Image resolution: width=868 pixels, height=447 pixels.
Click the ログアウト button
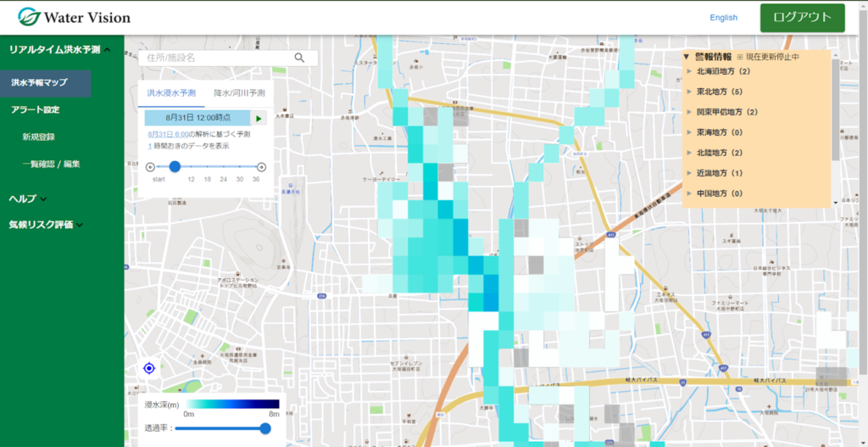pos(802,18)
